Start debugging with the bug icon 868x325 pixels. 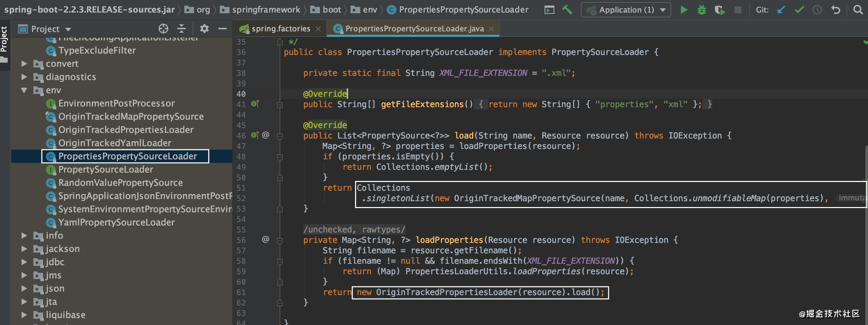[702, 10]
